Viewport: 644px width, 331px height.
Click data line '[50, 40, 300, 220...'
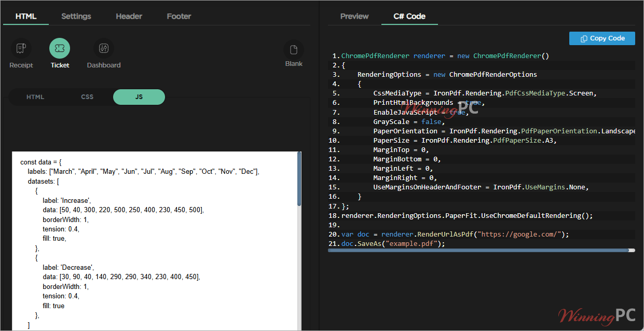click(x=124, y=210)
